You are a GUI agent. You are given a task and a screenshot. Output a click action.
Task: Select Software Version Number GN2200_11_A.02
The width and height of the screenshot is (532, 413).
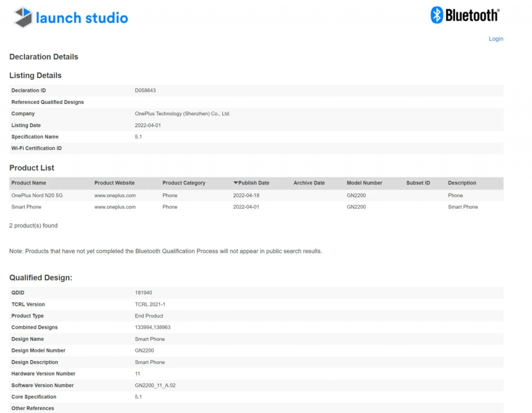point(155,385)
